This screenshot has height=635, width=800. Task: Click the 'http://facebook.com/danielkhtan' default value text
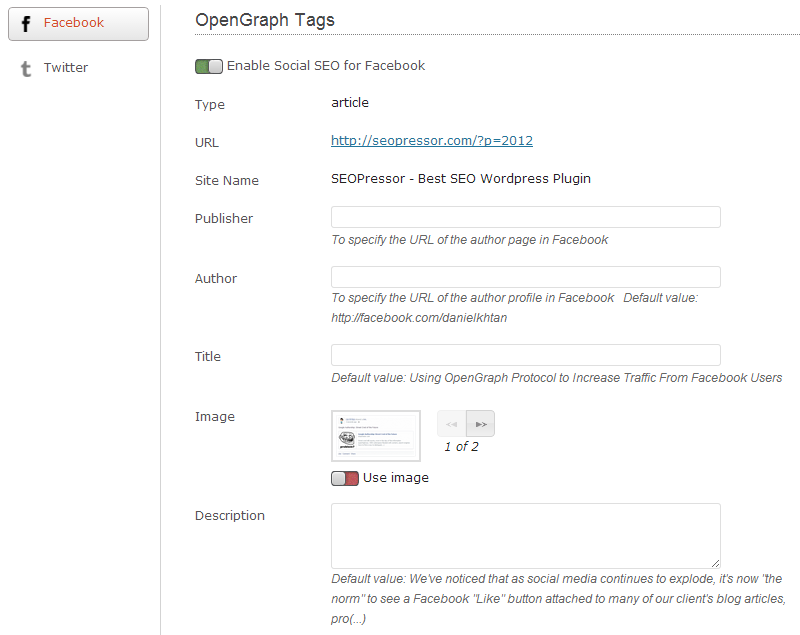pyautogui.click(x=419, y=318)
